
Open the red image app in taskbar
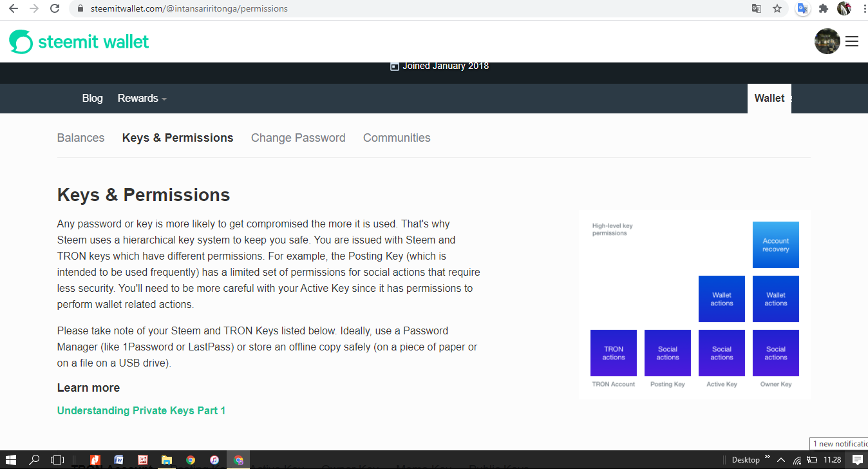coord(143,460)
